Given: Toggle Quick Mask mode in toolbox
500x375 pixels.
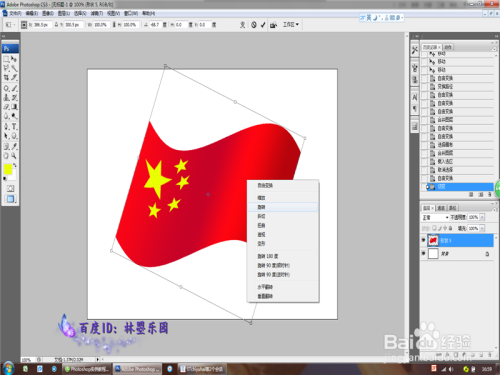Looking at the screenshot, I should click(x=10, y=189).
